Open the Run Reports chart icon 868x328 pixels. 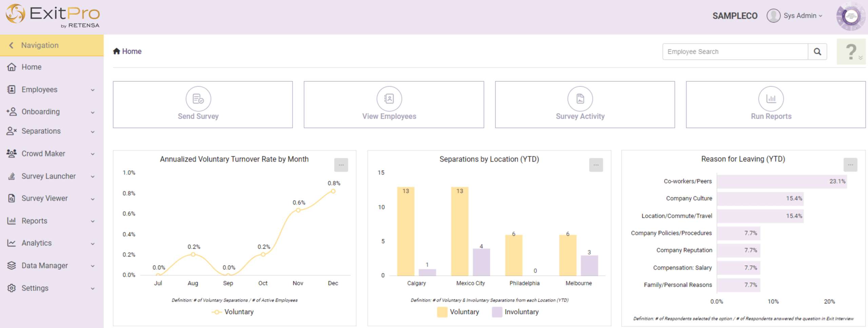pos(771,99)
